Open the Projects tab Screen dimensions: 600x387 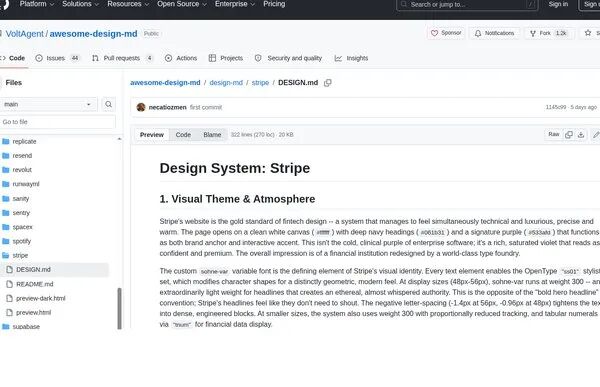[226, 58]
